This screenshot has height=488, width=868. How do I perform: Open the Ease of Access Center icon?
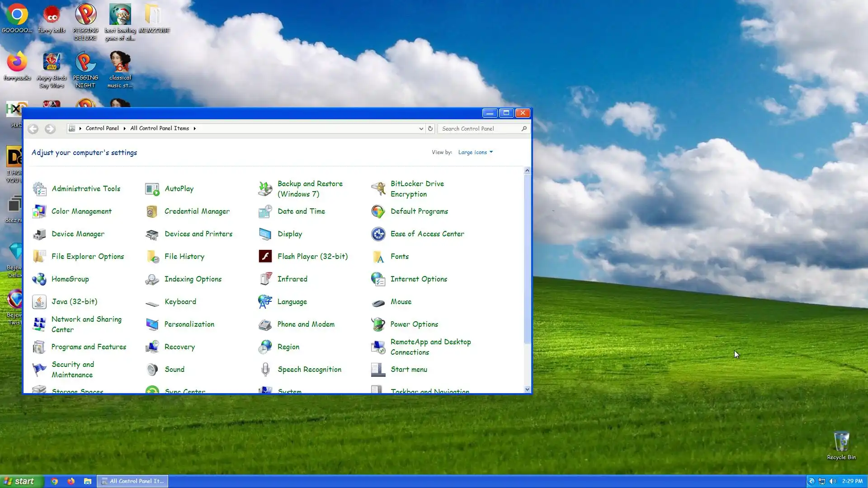pyautogui.click(x=378, y=234)
